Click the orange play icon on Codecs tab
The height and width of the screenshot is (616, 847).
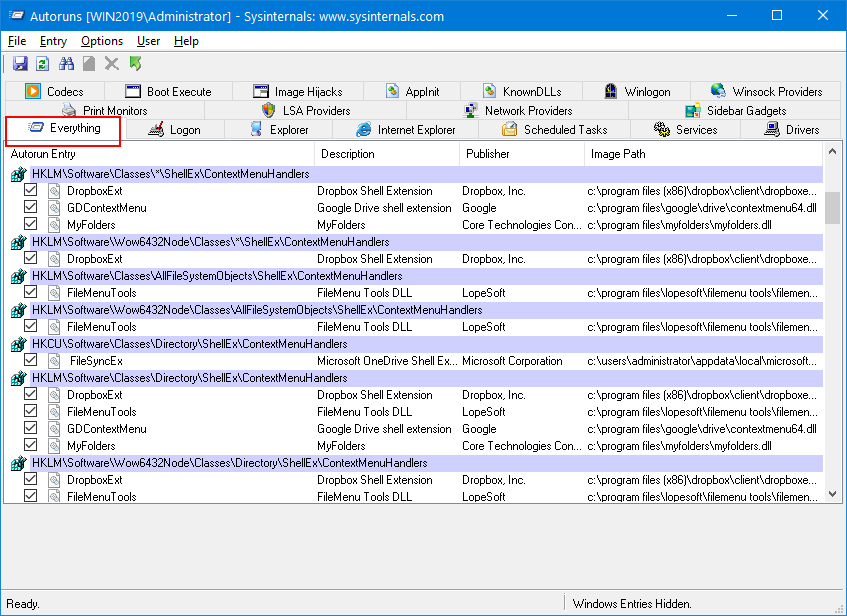click(x=33, y=91)
